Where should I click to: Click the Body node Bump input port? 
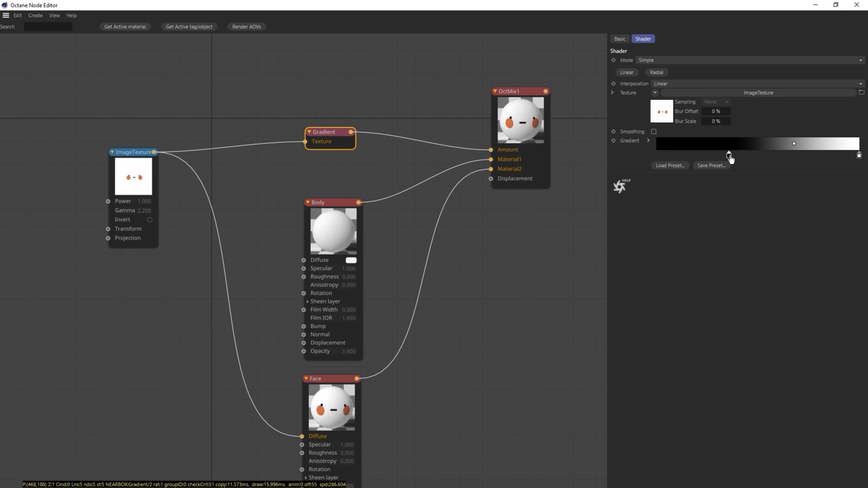(x=304, y=326)
